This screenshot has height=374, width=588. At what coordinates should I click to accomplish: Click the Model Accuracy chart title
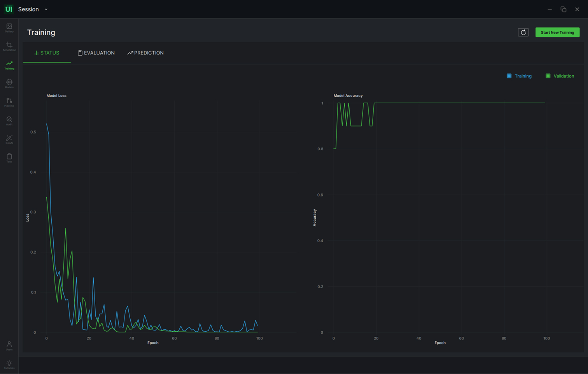pyautogui.click(x=348, y=96)
